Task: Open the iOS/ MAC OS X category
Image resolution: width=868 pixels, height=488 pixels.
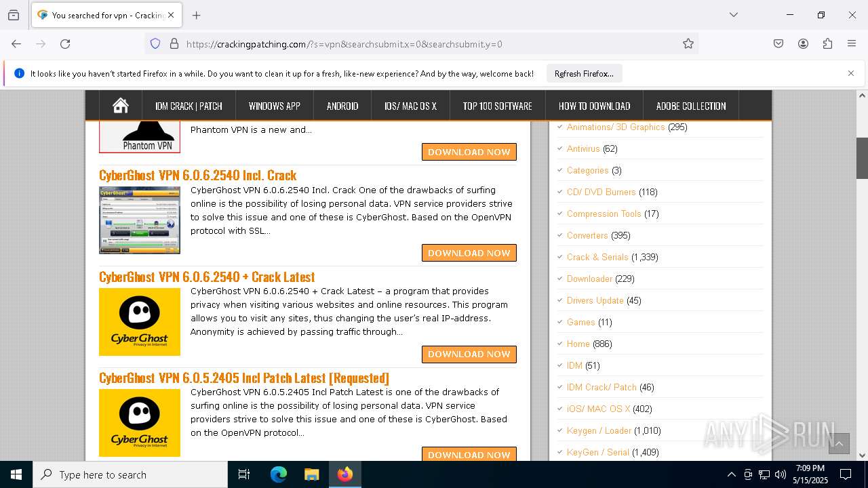Action: tap(599, 409)
